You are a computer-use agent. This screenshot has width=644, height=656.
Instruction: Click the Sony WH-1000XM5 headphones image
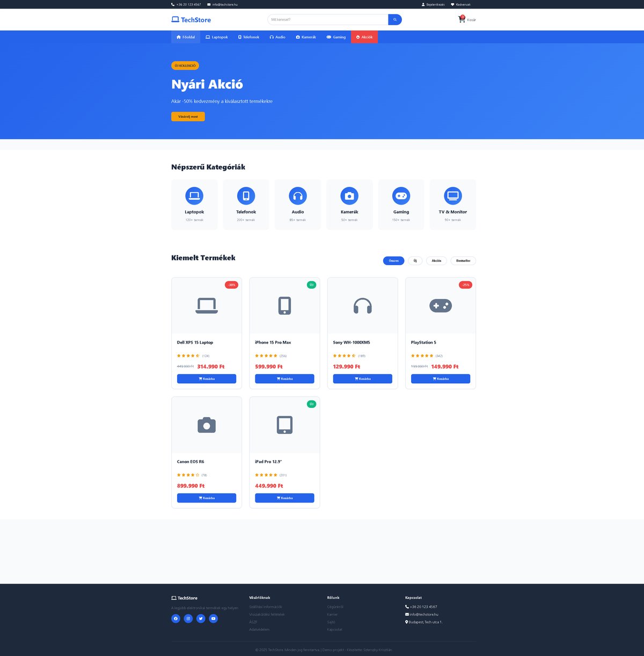pyautogui.click(x=363, y=305)
